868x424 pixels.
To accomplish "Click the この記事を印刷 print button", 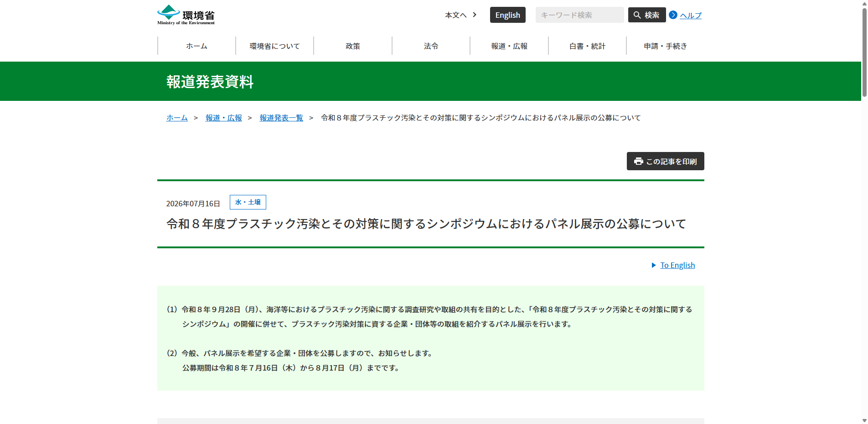I will point(665,161).
